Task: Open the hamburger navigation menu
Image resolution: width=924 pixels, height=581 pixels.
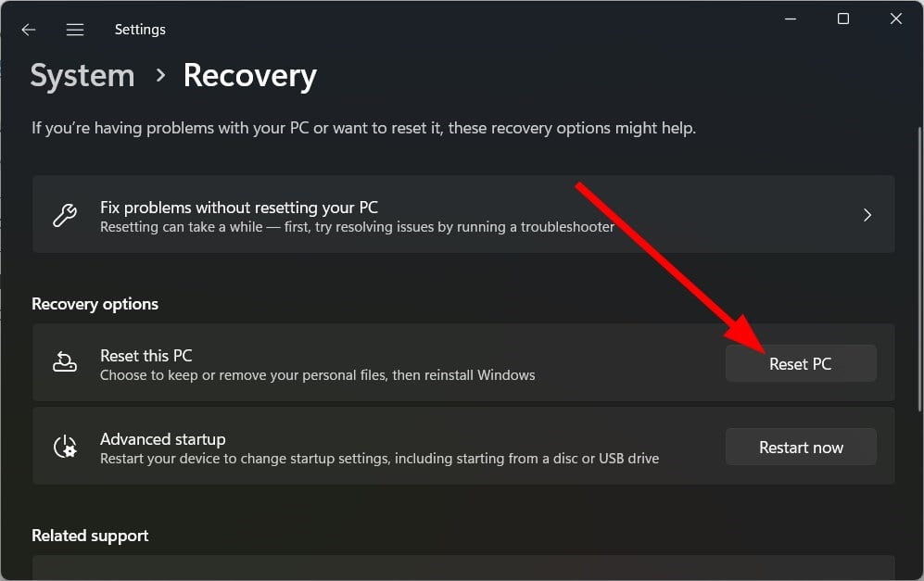Action: tap(75, 30)
